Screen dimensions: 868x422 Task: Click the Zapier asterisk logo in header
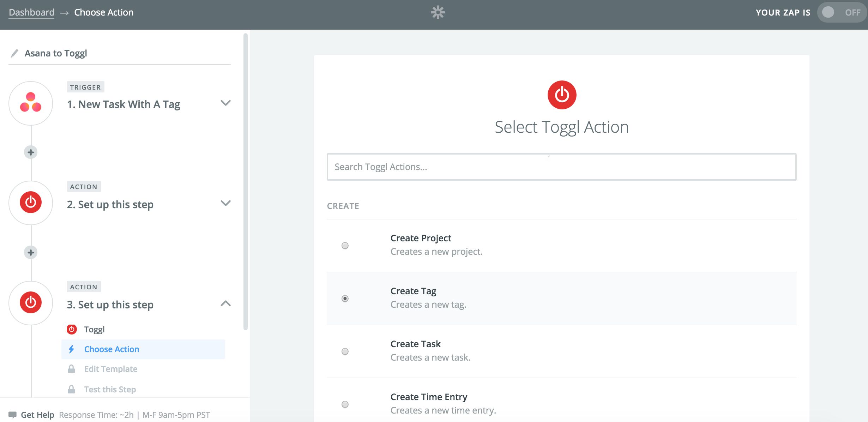coord(438,12)
